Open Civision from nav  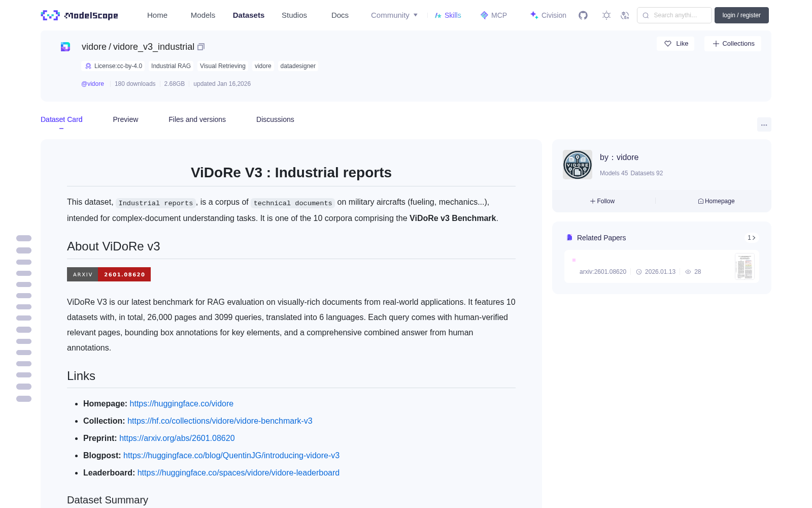pyautogui.click(x=548, y=15)
